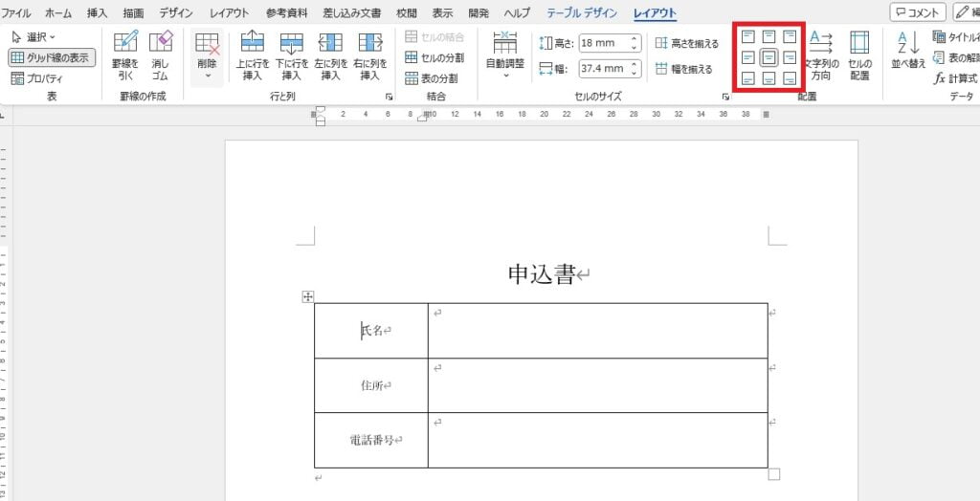Click 高さを揃える distribute rows
This screenshot has width=980, height=501.
687,44
